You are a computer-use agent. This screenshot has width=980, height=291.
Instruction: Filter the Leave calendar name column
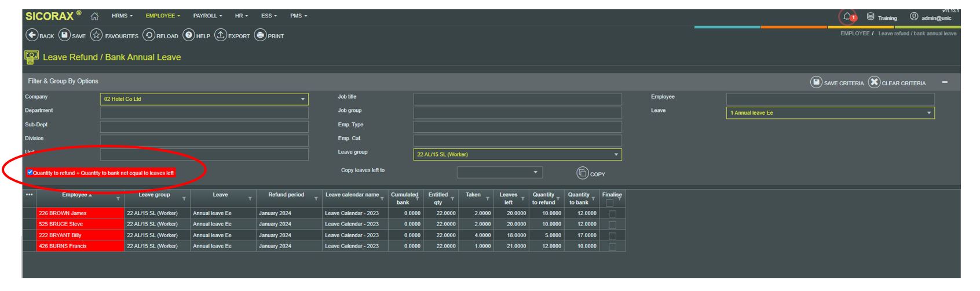coord(383,199)
